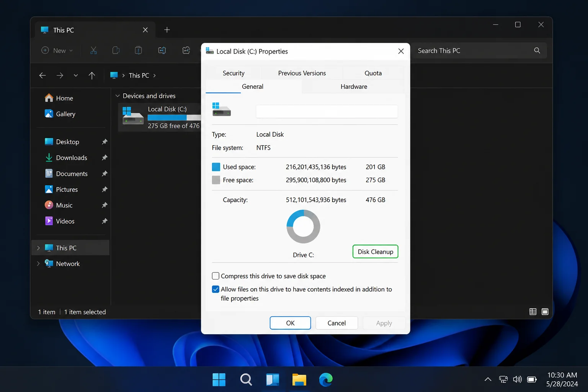The image size is (588, 392).
Task: Click the drive usage donut chart
Action: pyautogui.click(x=303, y=226)
